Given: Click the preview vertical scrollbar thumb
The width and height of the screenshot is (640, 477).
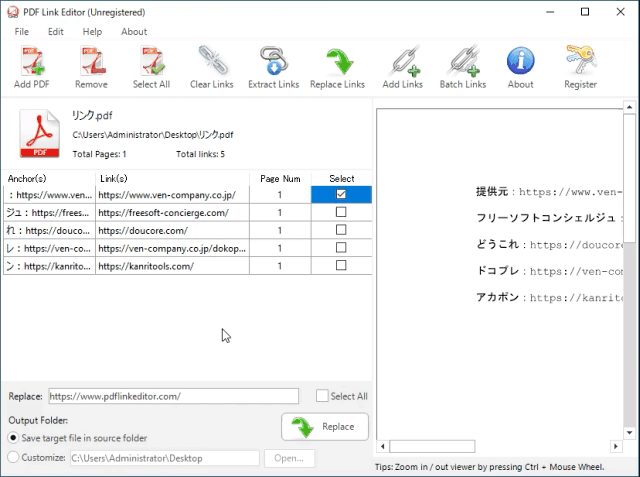Looking at the screenshot, I should click(x=629, y=178).
